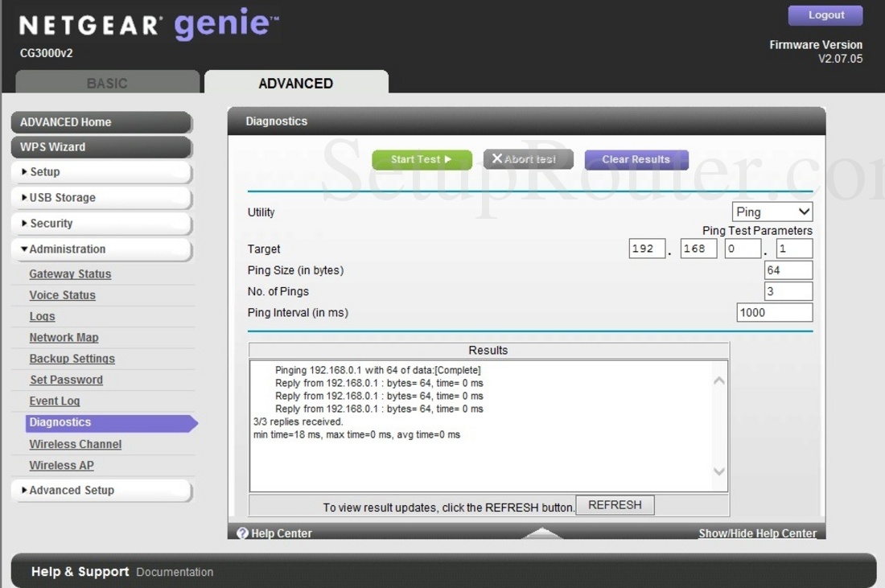Click Show/Hide Help Center

[756, 533]
